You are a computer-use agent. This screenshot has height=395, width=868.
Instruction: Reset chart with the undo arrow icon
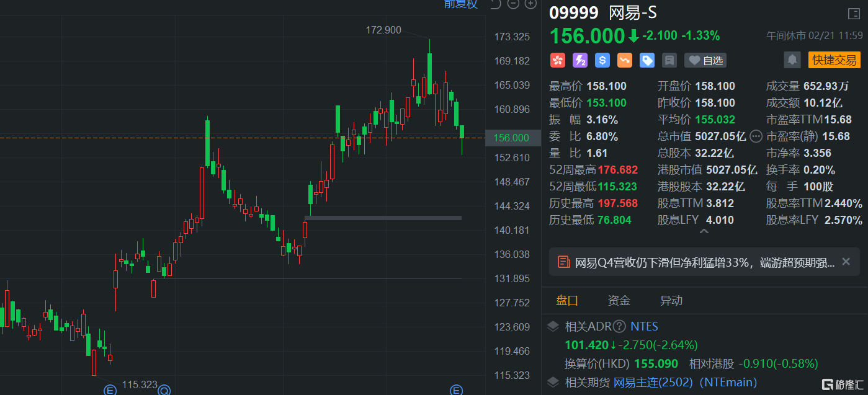coord(495,4)
